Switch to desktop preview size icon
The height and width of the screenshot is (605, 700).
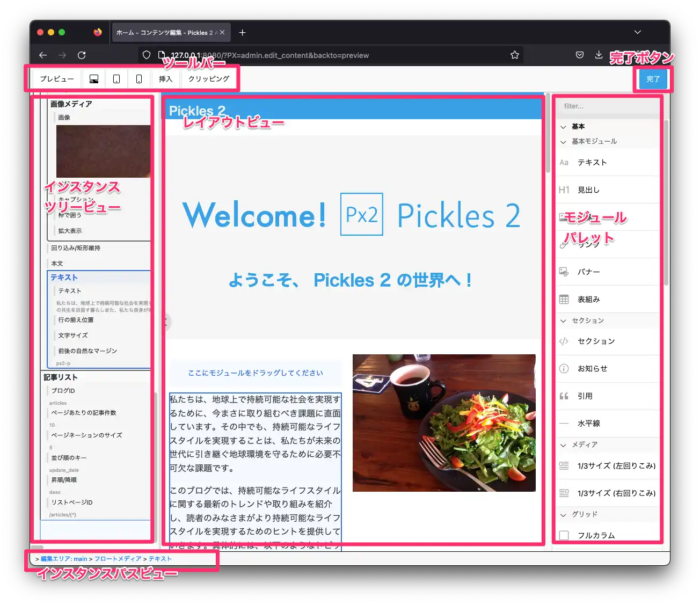coord(94,79)
